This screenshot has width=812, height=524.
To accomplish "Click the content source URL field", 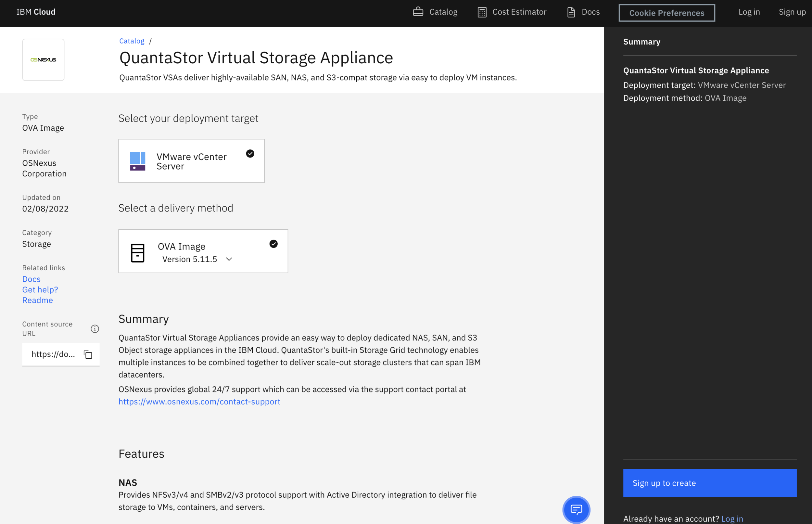I will click(x=53, y=354).
